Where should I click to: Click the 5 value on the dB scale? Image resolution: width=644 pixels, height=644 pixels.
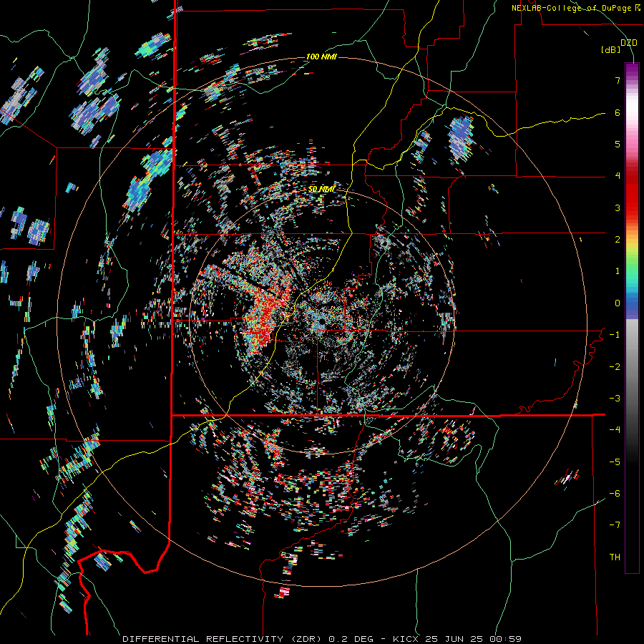click(x=618, y=144)
